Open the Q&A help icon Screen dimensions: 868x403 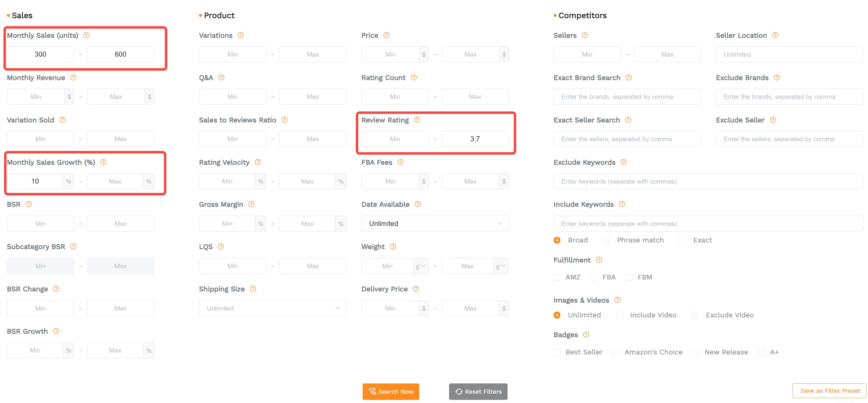[221, 77]
